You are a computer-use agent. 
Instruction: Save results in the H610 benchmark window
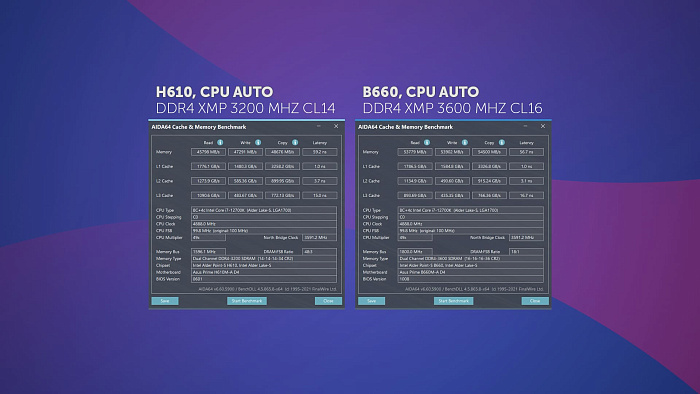(x=165, y=301)
